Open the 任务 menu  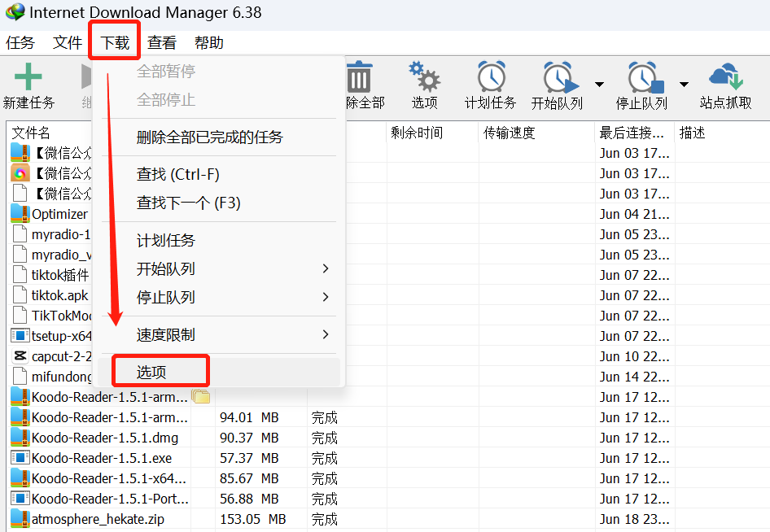point(20,42)
